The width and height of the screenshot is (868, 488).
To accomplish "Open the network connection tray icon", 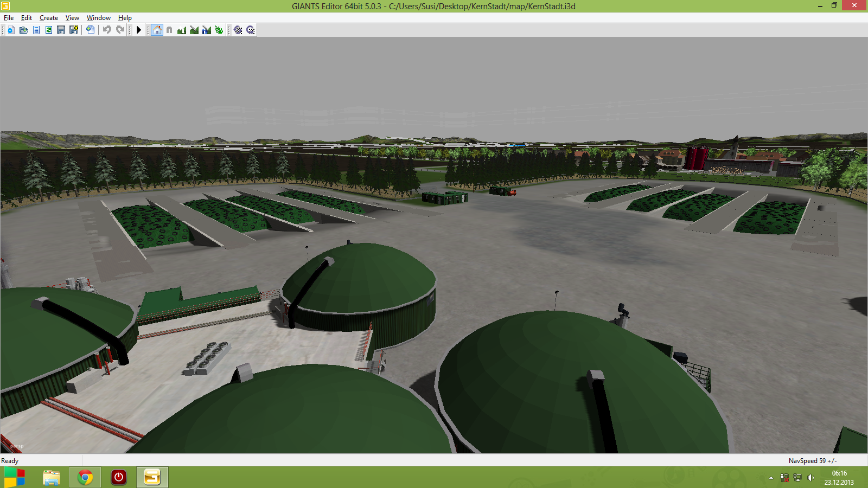I will (797, 478).
